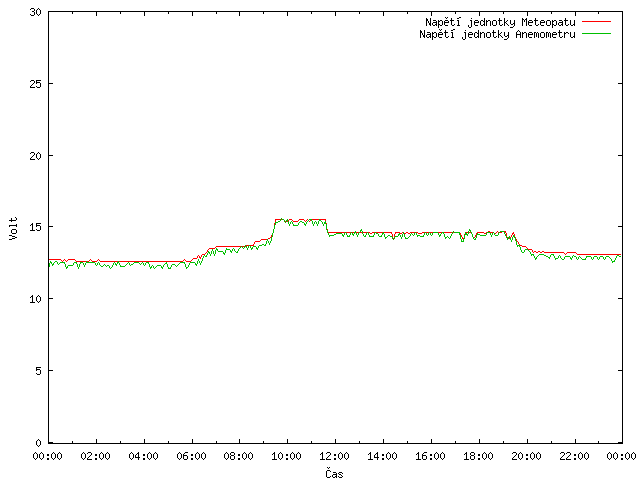This screenshot has width=640, height=480.
Task: Click the y-axis value 25
Action: coord(36,84)
